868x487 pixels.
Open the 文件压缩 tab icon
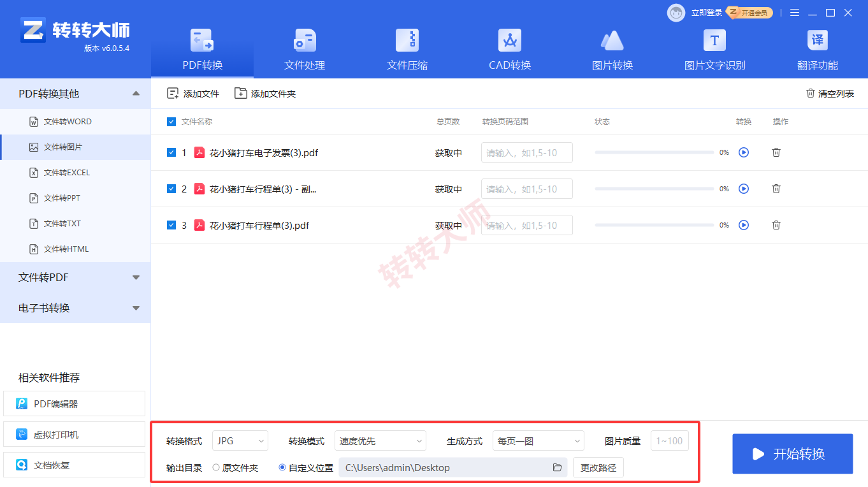tap(407, 40)
